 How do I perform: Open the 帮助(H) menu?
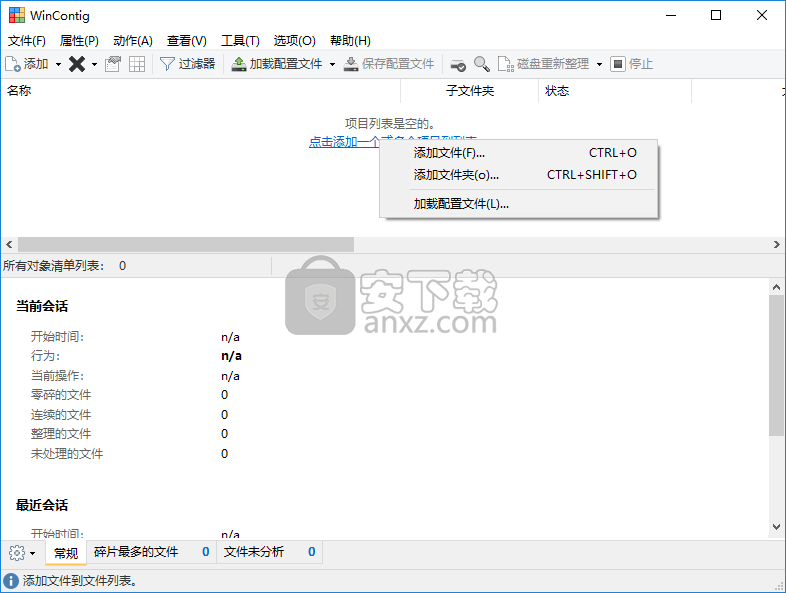click(350, 41)
